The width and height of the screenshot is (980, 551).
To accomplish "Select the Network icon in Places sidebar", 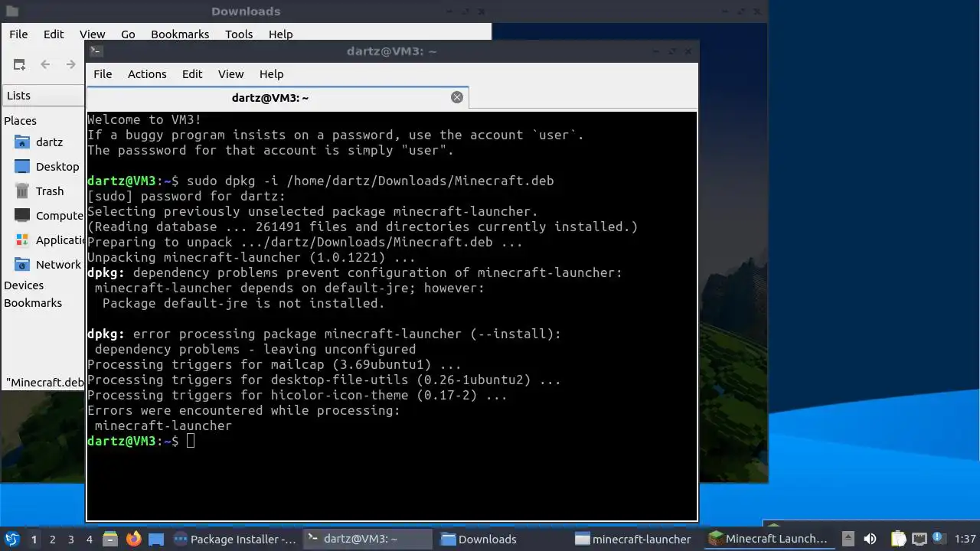I will [x=22, y=265].
